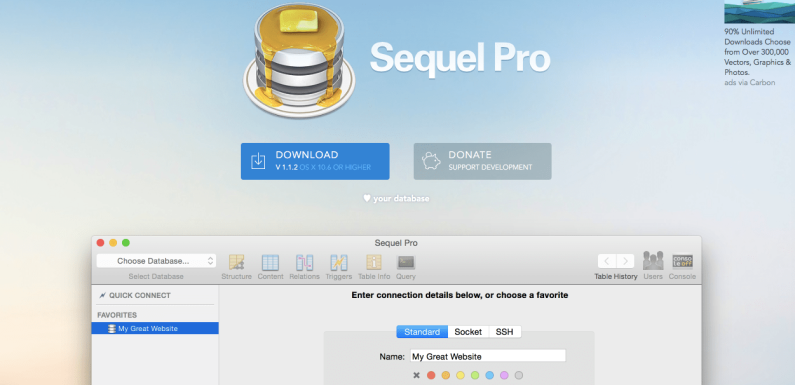
Task: Click the download arrow icon
Action: tap(258, 161)
